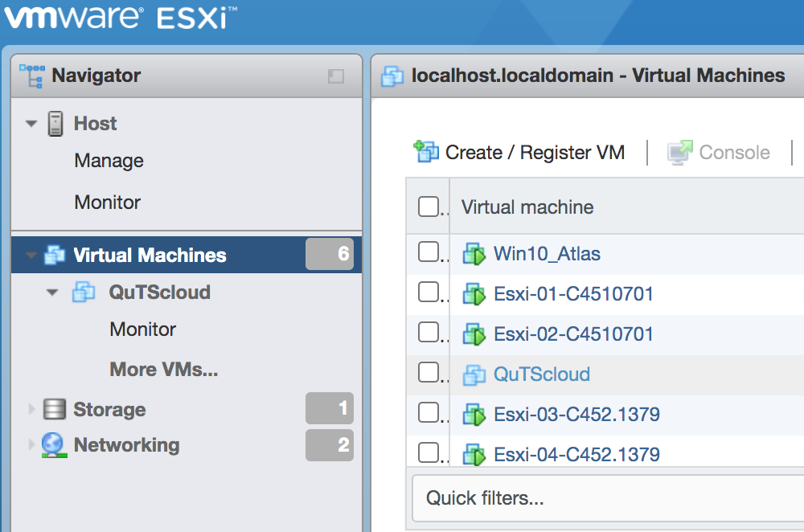Check the Esxi-02-C4510701 row checkbox
The height and width of the screenshot is (532, 804).
click(429, 332)
